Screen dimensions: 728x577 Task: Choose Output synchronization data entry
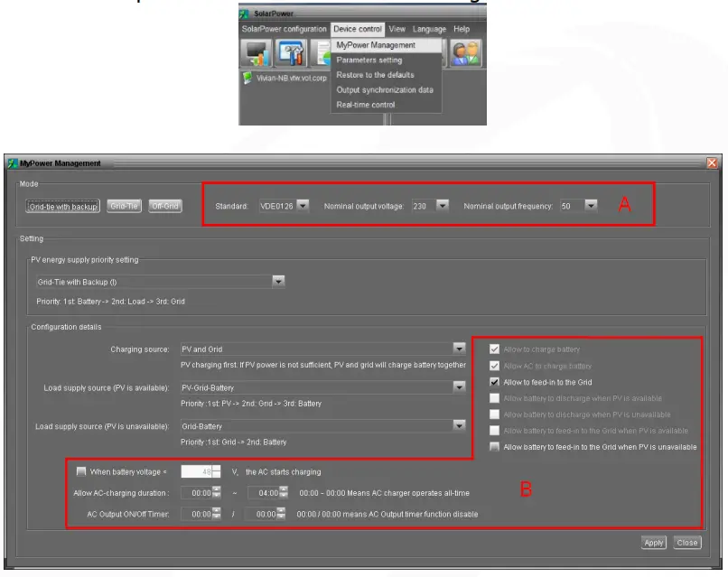click(387, 89)
